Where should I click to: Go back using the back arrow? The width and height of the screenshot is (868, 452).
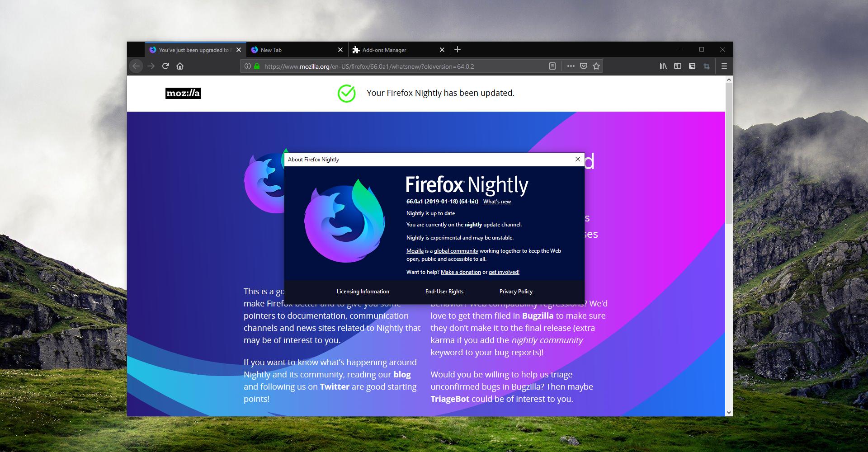[x=136, y=66]
